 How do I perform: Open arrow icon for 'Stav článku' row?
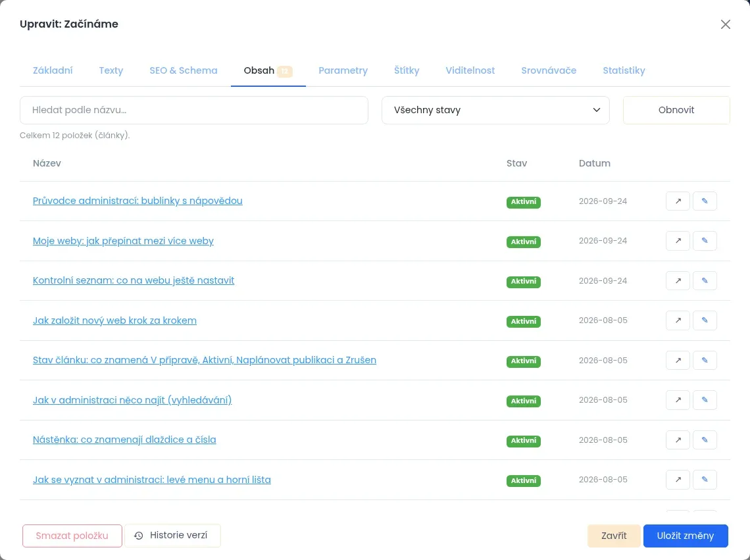point(678,361)
